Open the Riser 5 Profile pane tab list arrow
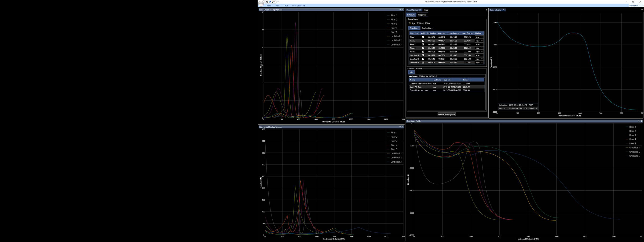 coord(642,10)
